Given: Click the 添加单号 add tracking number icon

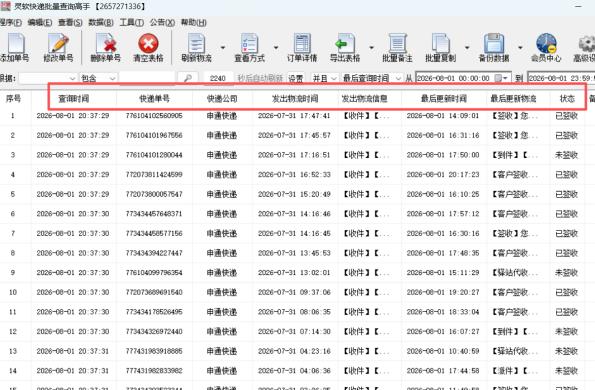Looking at the screenshot, I should 16,43.
